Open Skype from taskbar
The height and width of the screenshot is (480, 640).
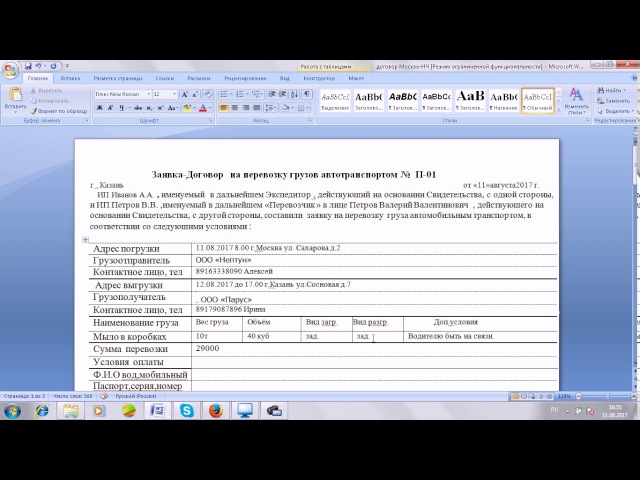(187, 411)
